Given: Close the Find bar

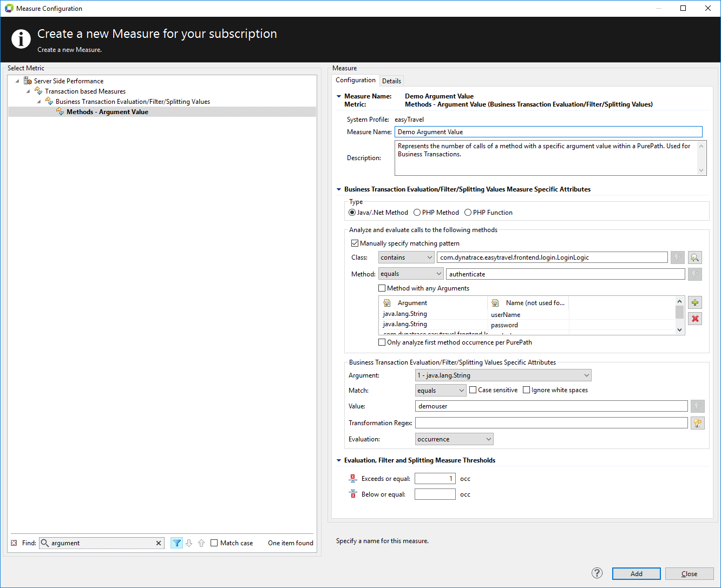Looking at the screenshot, I should coord(14,543).
